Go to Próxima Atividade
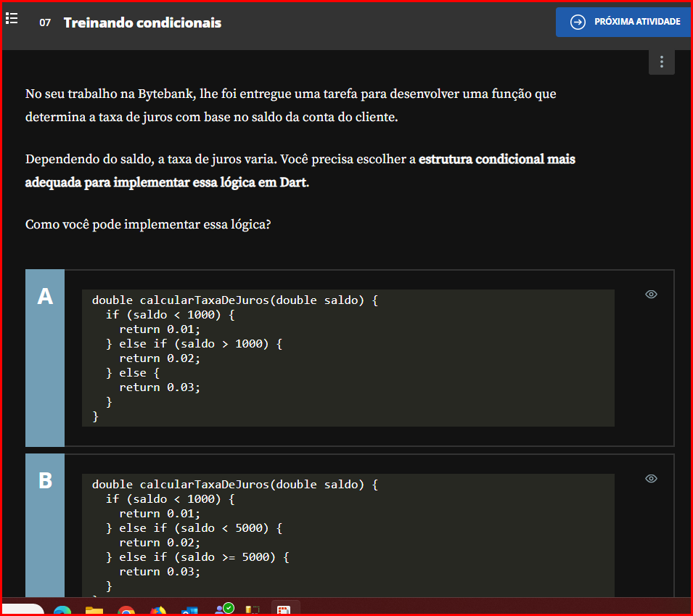 (623, 22)
